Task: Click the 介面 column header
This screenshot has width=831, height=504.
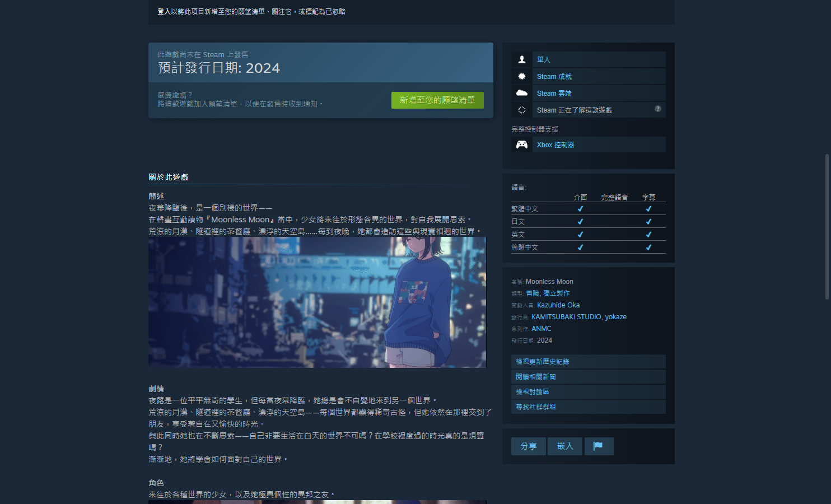Action: coord(581,197)
